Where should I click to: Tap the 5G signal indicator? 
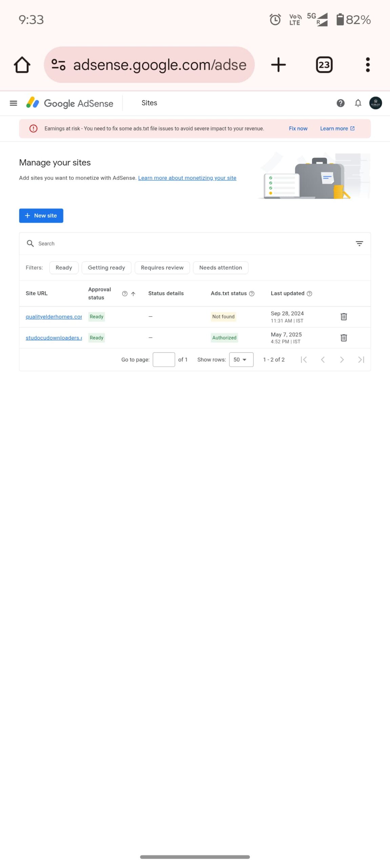click(317, 19)
